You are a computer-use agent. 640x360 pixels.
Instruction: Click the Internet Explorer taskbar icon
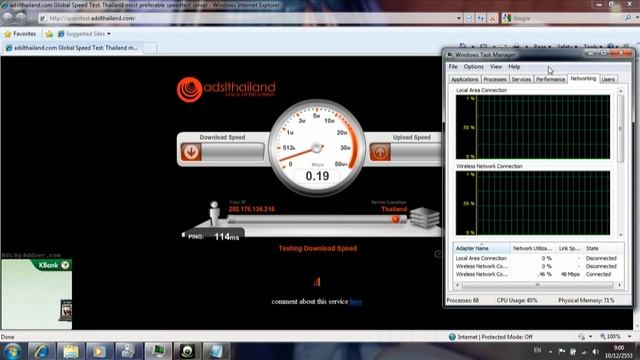coord(41,351)
